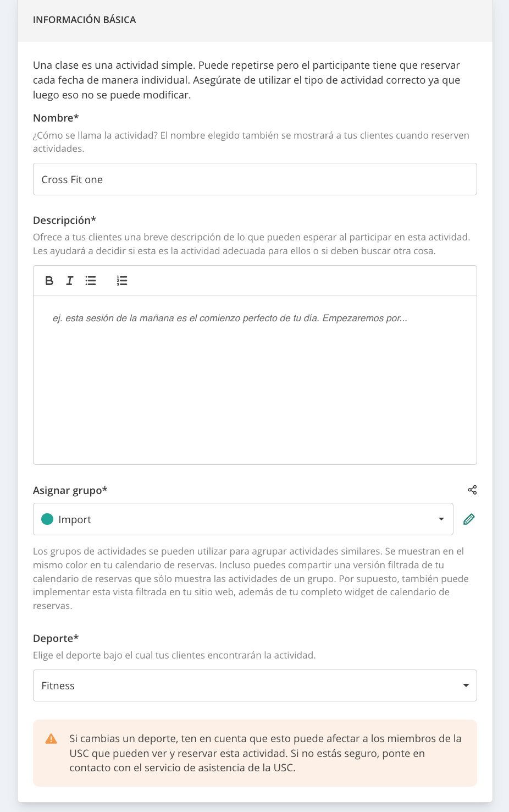Click into the description text area
Viewport: 509px width, 812px height.
click(x=255, y=380)
